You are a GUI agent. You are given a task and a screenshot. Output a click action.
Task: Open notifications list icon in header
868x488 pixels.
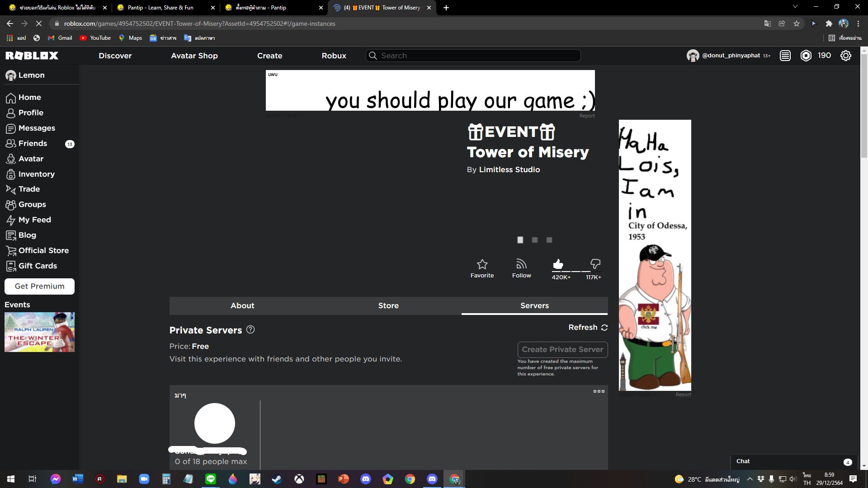[x=785, y=56]
